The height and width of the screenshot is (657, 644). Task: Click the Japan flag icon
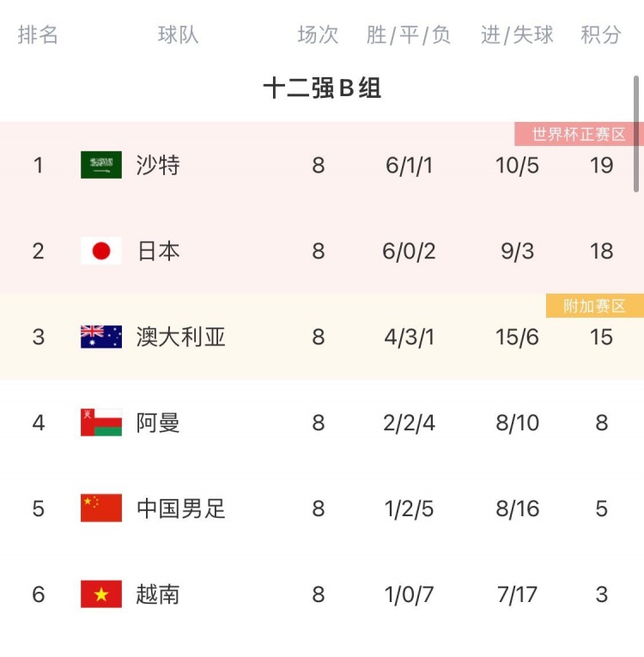click(101, 251)
